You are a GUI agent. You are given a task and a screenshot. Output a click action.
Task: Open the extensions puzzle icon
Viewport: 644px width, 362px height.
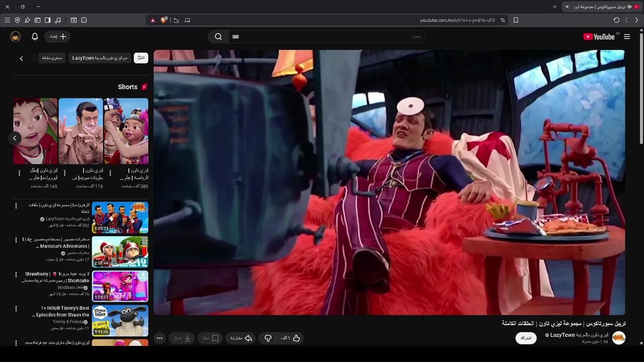[84, 20]
